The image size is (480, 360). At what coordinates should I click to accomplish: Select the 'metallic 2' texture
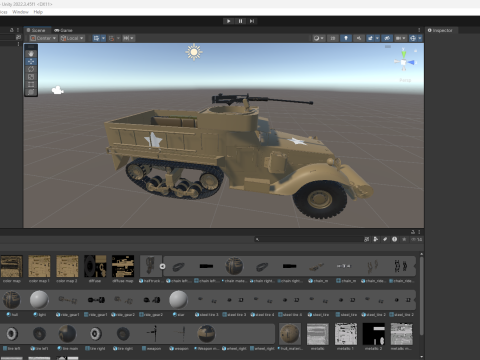374,337
